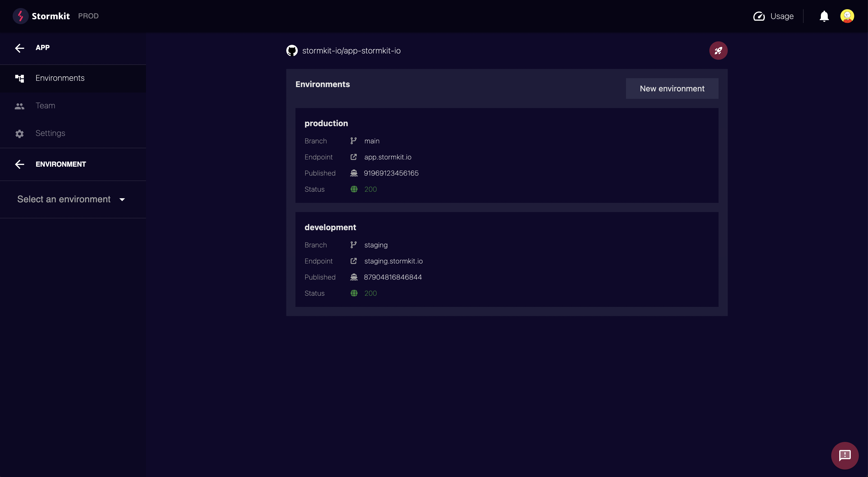
Task: Click the Stormkit lightning logo
Action: point(20,16)
